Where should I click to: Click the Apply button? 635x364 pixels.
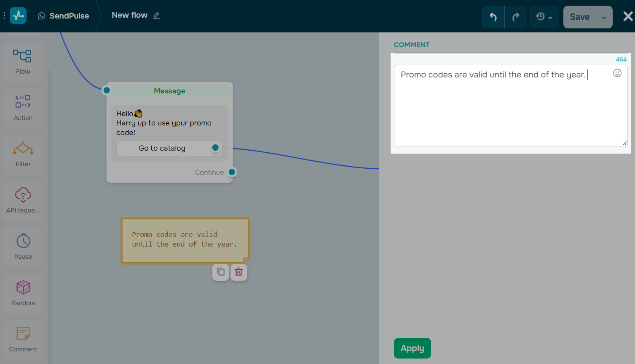(x=412, y=348)
